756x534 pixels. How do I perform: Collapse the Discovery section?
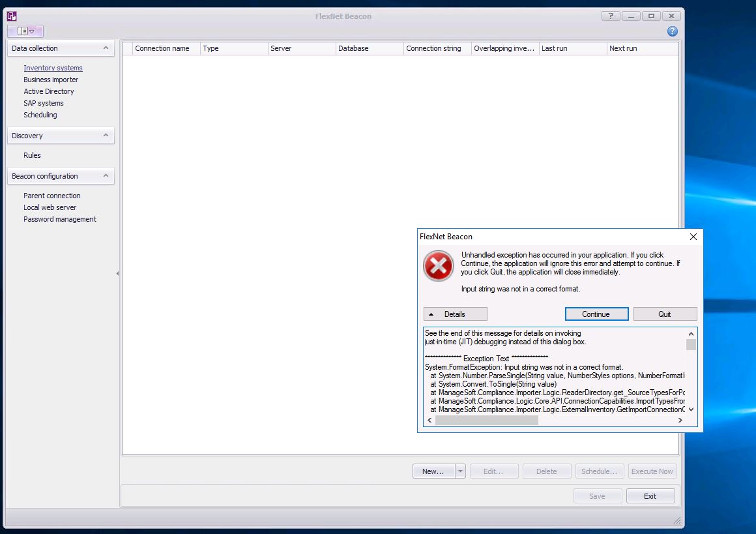click(x=106, y=135)
